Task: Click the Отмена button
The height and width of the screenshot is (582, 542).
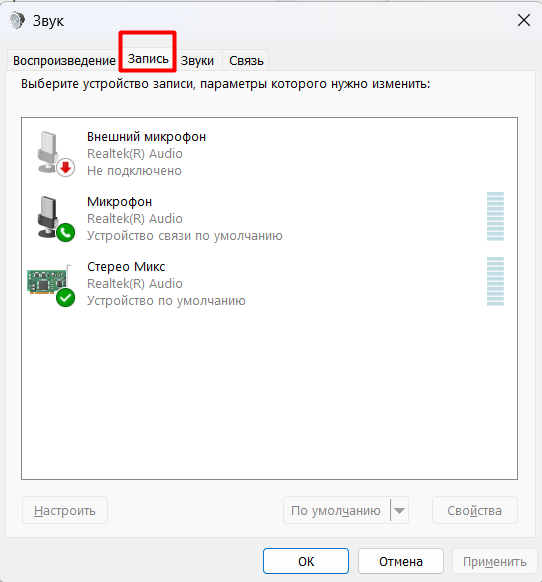Action: (401, 561)
